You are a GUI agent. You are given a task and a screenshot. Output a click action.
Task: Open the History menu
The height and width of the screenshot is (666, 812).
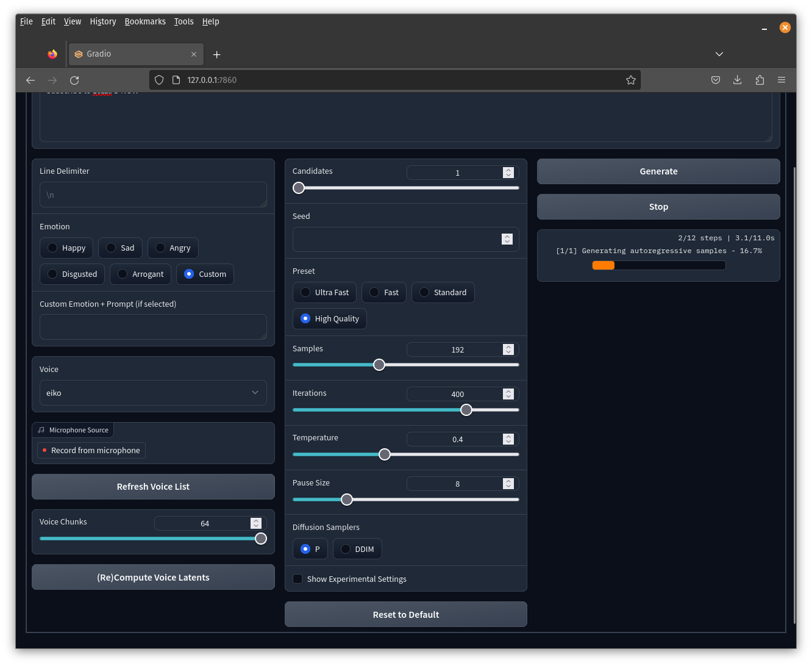click(103, 21)
